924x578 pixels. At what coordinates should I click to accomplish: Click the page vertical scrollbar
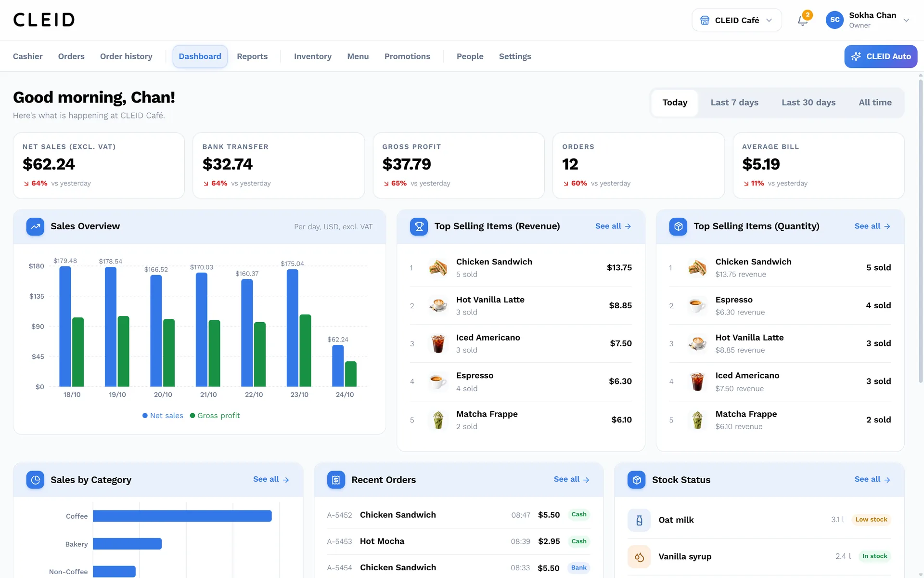(921, 231)
